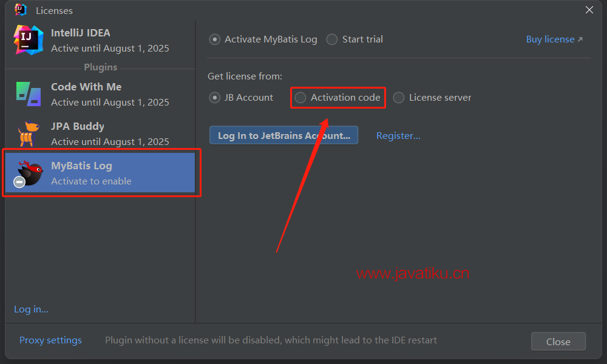Select JB Account license source
The width and height of the screenshot is (607, 364).
tap(241, 98)
